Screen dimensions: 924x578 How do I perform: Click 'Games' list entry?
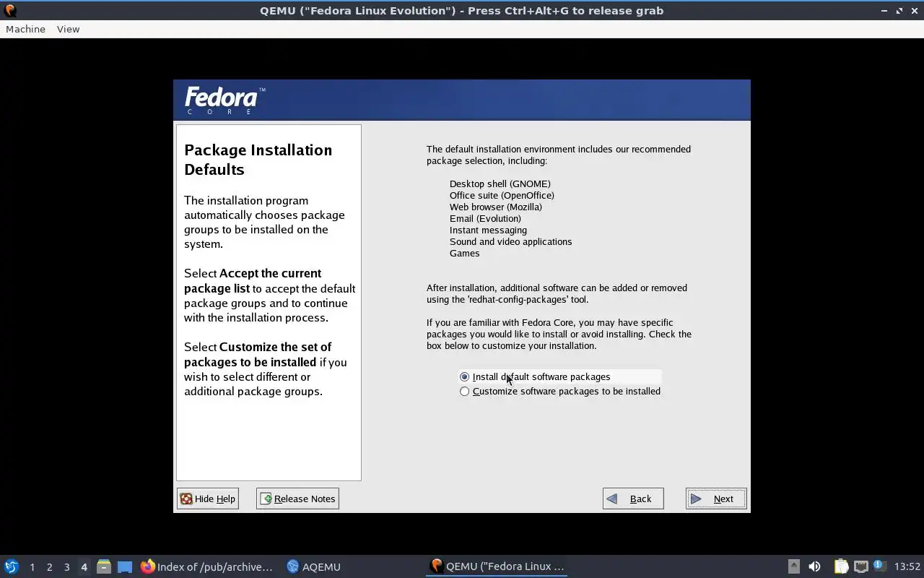tap(464, 253)
